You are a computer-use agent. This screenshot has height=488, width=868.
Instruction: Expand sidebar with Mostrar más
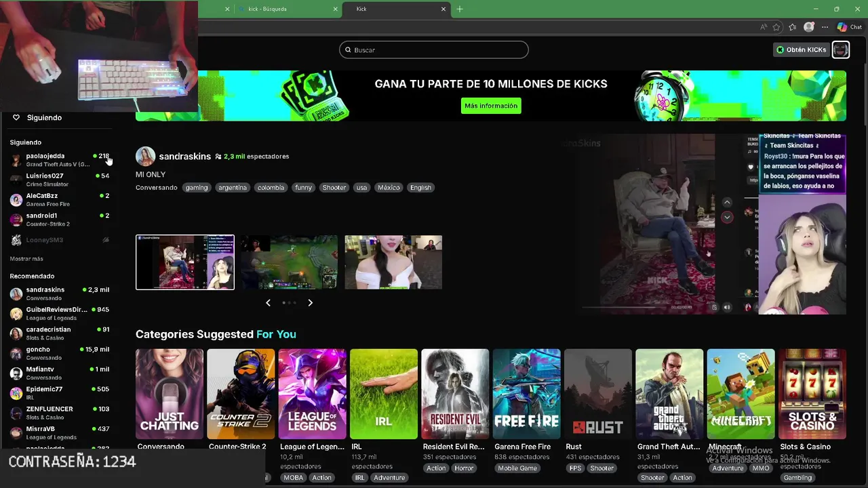tap(26, 259)
